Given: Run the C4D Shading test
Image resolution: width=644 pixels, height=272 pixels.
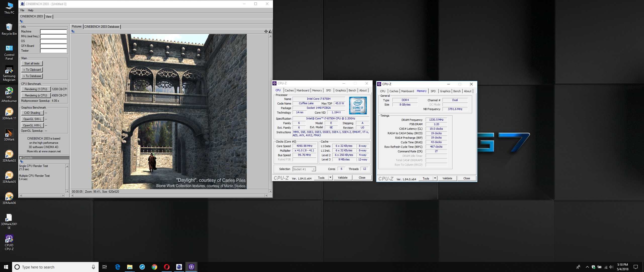Looking at the screenshot, I should click(32, 113).
